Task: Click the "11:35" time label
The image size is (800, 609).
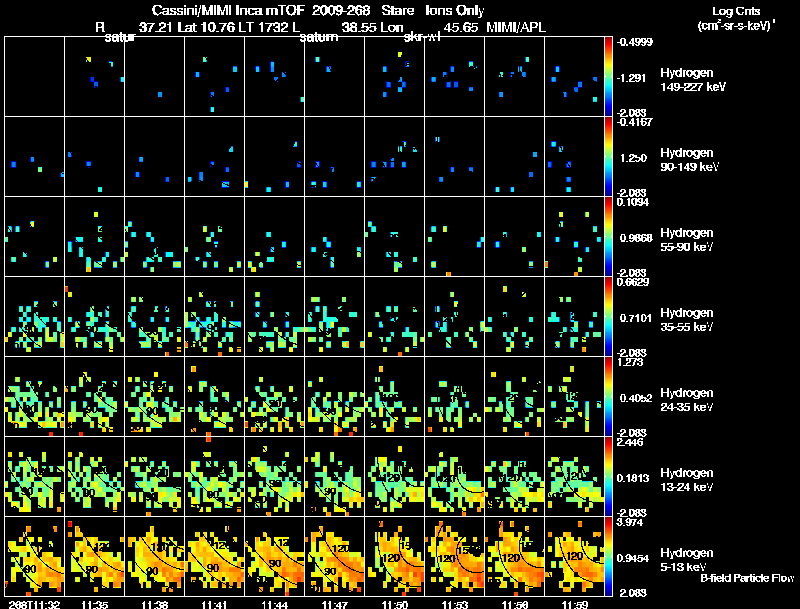Action: point(95,604)
